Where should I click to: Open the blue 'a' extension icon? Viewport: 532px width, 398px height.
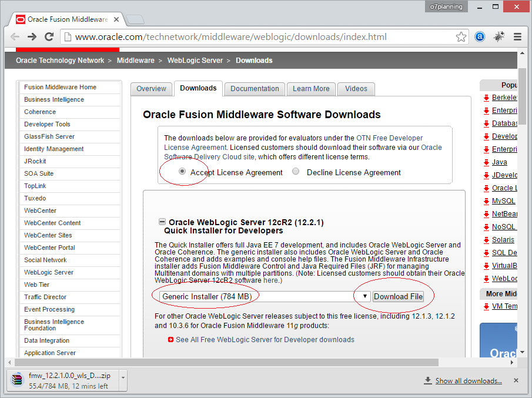[480, 36]
